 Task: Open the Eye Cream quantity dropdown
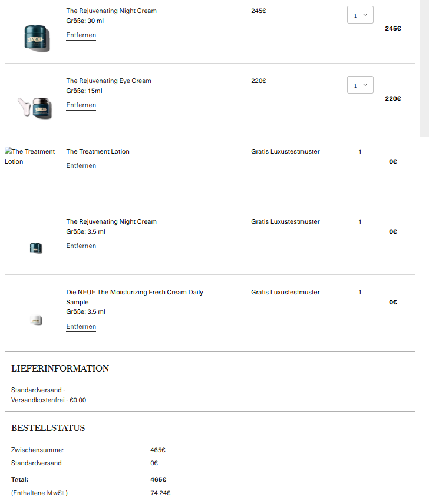coord(360,85)
